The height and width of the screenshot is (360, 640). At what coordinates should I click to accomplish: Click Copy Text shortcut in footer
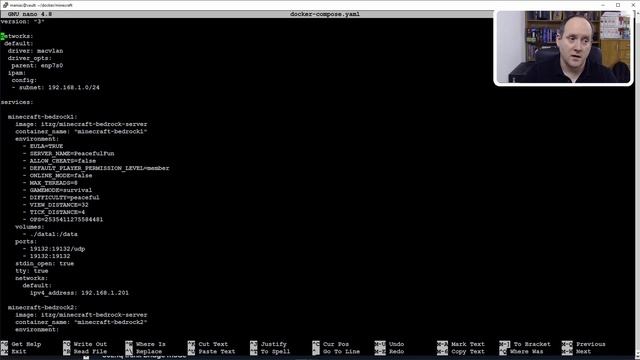click(461, 352)
